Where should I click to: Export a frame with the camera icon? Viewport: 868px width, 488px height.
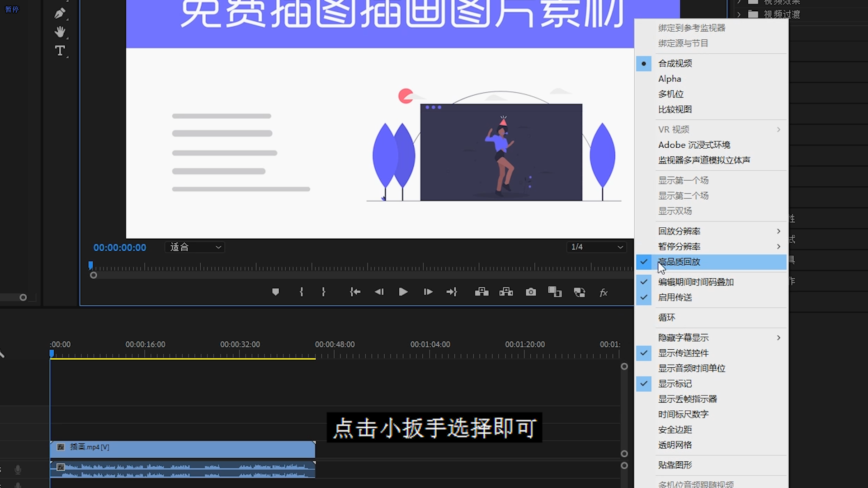[x=531, y=292]
